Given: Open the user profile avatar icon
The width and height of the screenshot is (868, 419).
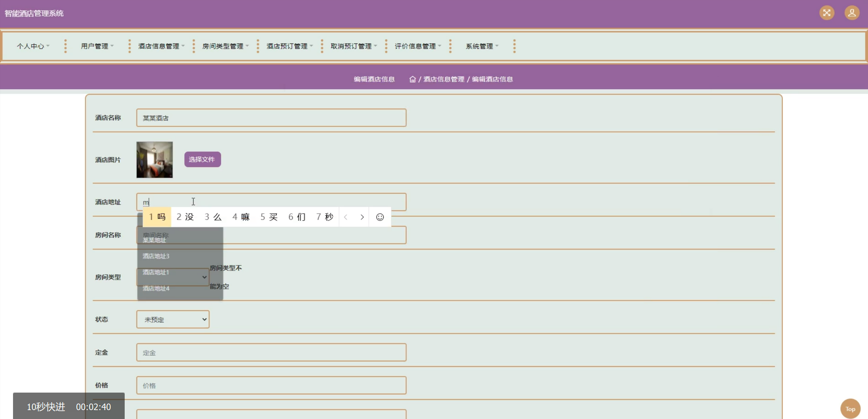Looking at the screenshot, I should tap(852, 13).
